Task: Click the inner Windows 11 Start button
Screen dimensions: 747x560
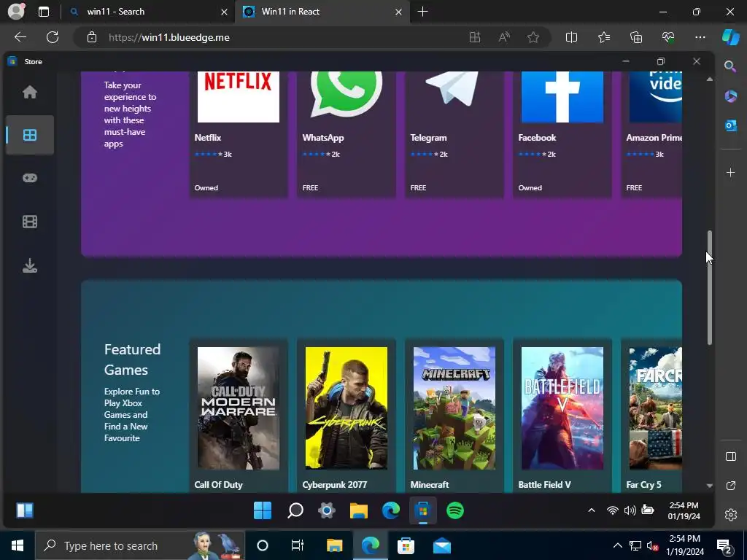Action: (263, 510)
